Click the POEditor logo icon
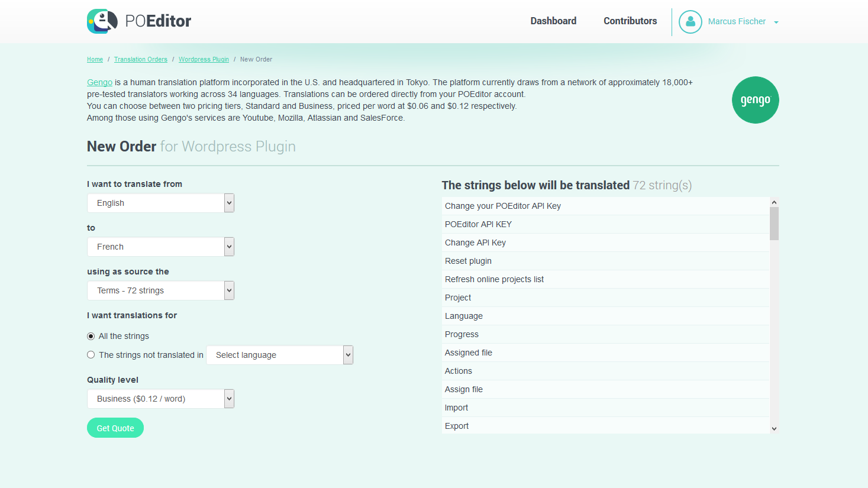 tap(102, 21)
